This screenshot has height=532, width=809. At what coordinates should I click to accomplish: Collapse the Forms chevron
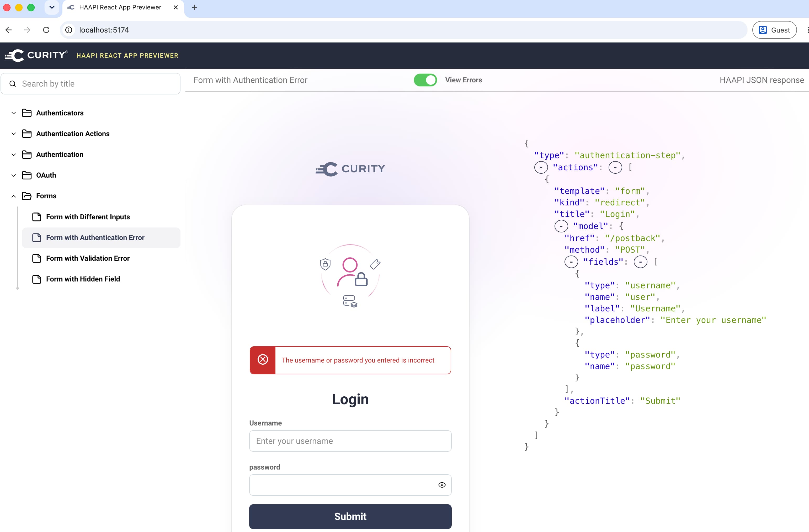click(14, 196)
